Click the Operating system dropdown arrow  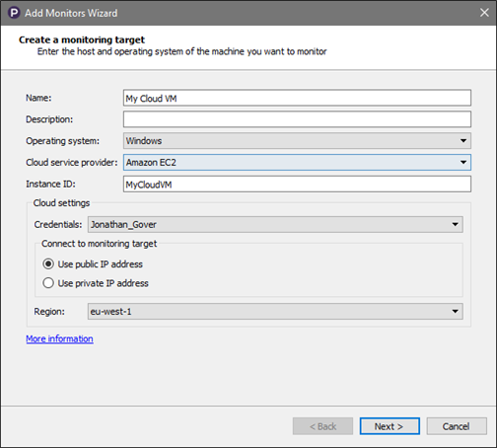(463, 141)
